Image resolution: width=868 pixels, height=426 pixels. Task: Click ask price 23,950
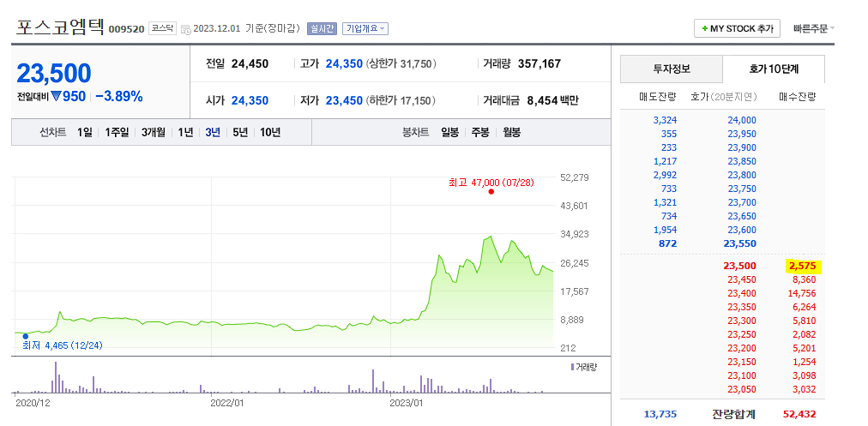742,134
